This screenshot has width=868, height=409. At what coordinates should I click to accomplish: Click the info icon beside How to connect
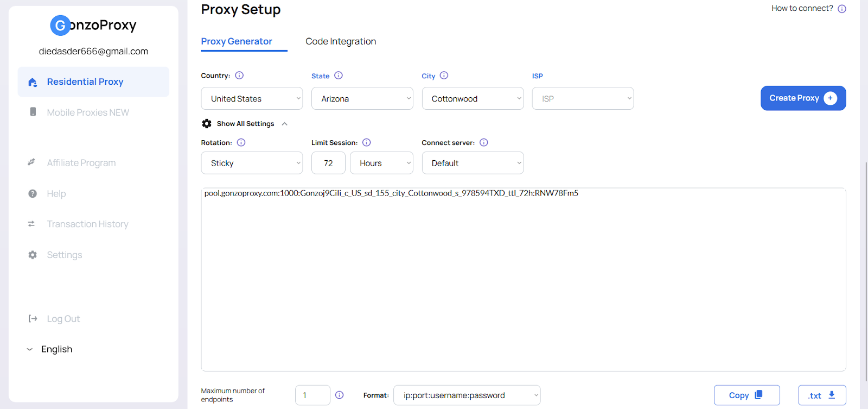pyautogui.click(x=842, y=9)
